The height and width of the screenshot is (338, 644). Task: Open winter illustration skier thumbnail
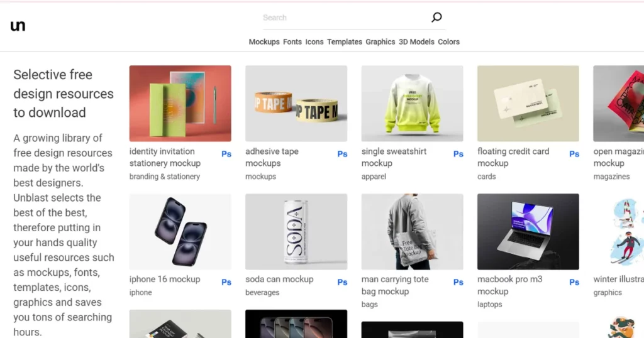[x=619, y=232]
